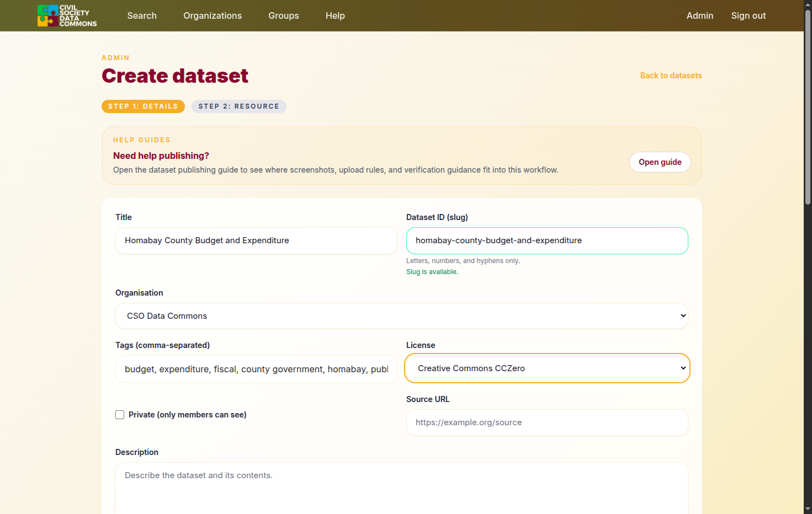Open the Groups nav item
Image resolution: width=812 pixels, height=514 pixels.
point(284,15)
